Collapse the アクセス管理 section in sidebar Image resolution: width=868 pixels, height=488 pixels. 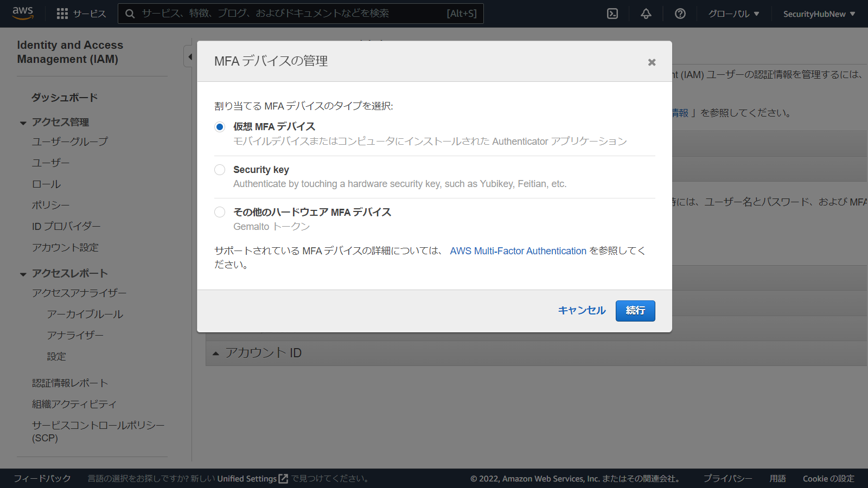click(x=23, y=123)
